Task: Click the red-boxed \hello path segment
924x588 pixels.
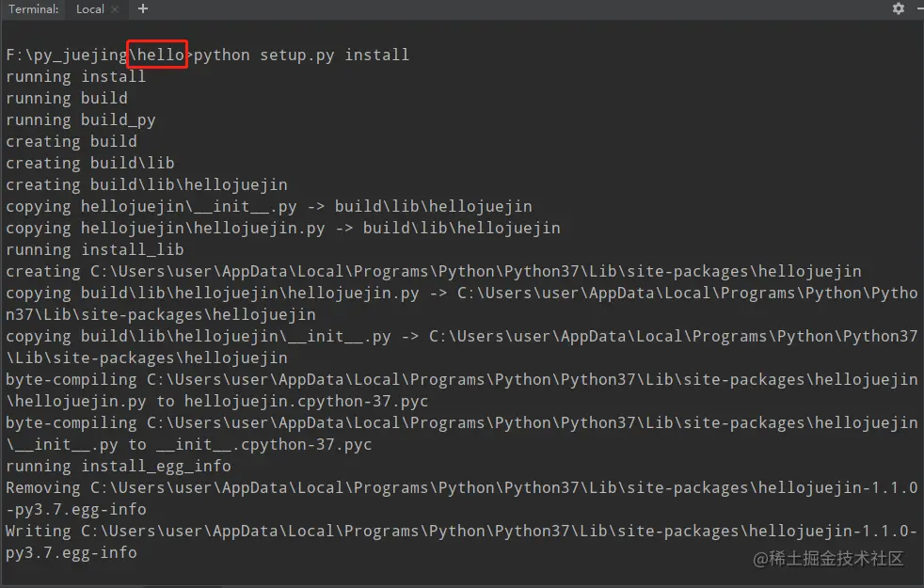Action: [x=158, y=55]
